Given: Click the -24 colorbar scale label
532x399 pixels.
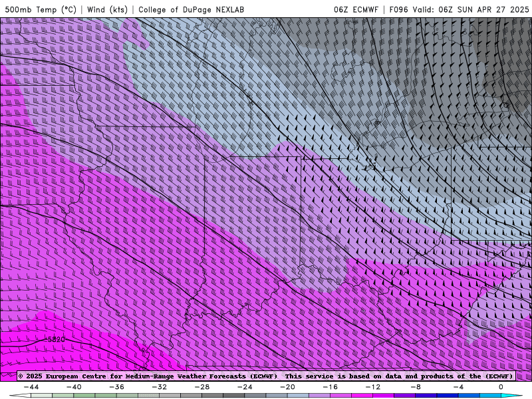Looking at the screenshot, I should [245, 387].
